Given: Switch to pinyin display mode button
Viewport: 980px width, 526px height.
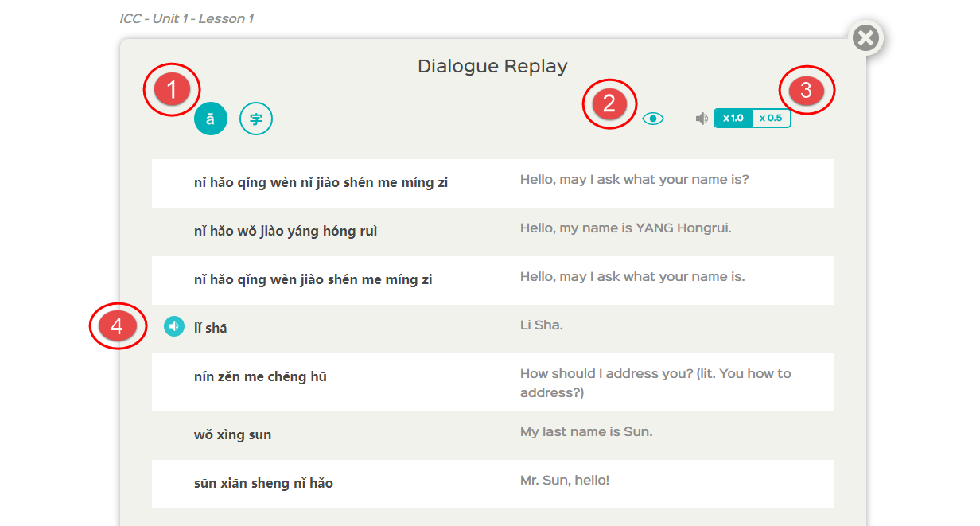Looking at the screenshot, I should 211,119.
